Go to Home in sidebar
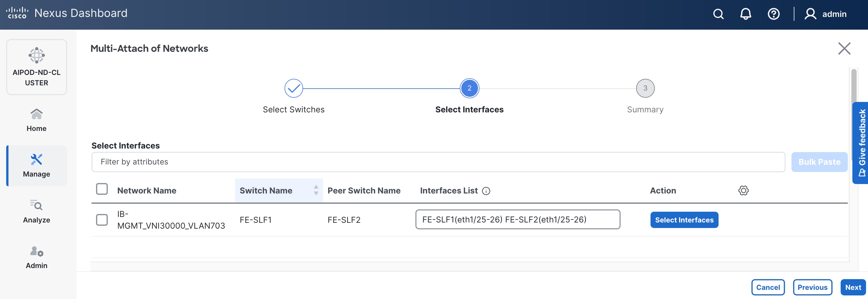 coord(36,120)
